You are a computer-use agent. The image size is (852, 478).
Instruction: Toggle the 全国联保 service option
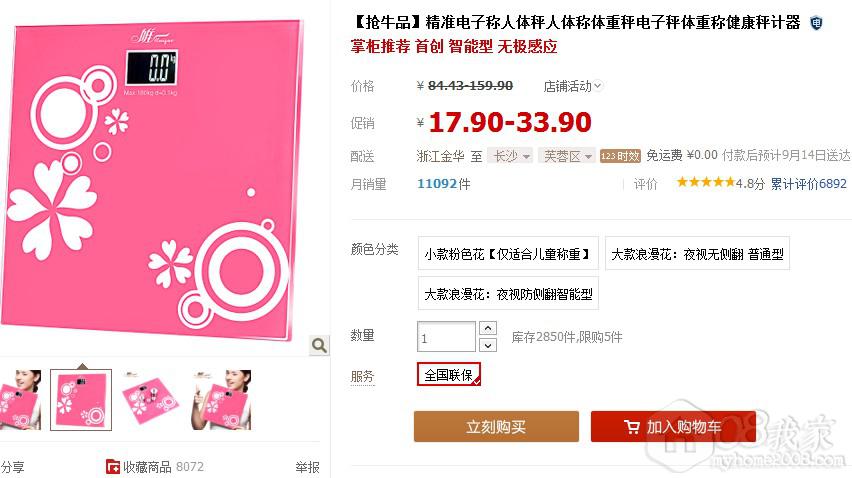[x=449, y=374]
